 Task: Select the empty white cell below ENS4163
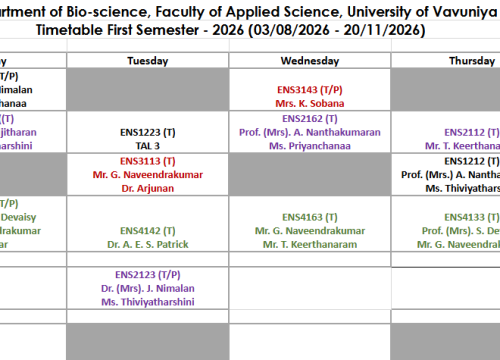(310, 259)
